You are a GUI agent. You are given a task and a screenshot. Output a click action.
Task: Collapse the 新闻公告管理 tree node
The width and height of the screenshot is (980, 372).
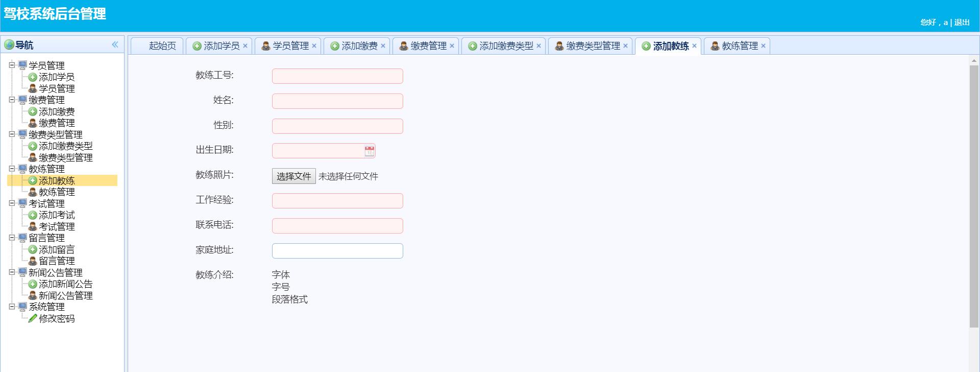coord(12,272)
